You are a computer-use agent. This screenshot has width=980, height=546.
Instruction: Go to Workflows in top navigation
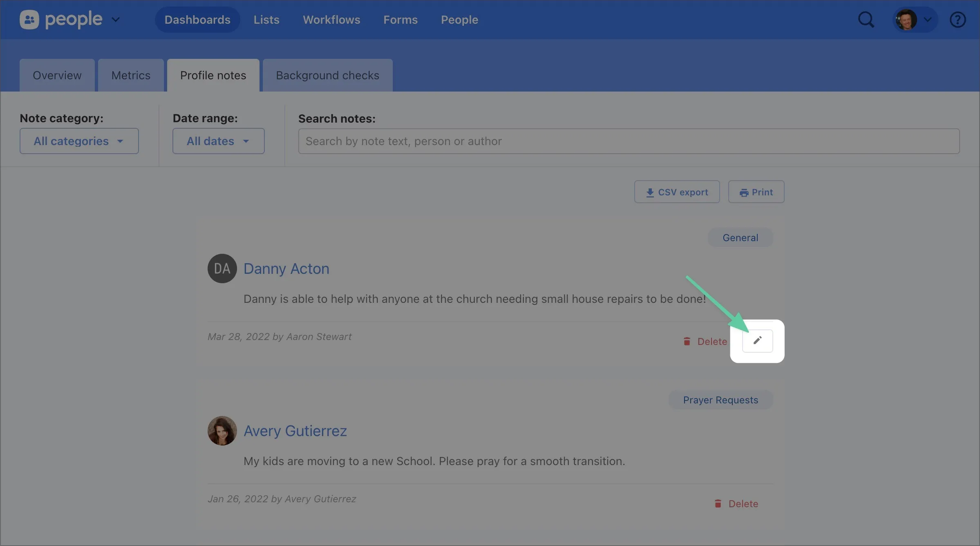pyautogui.click(x=331, y=20)
